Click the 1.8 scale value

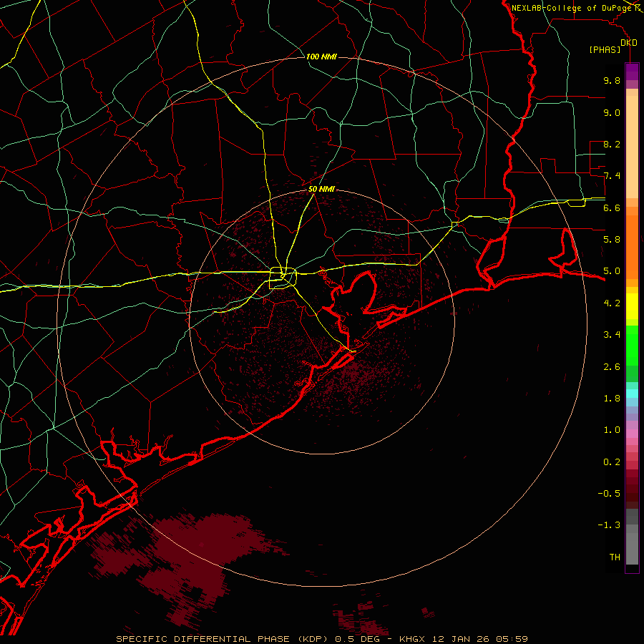click(612, 399)
